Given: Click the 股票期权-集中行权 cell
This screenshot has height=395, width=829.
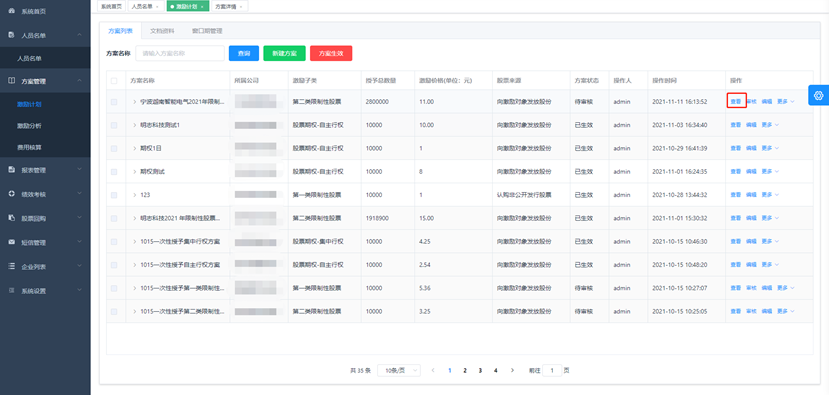Looking at the screenshot, I should click(318, 242).
